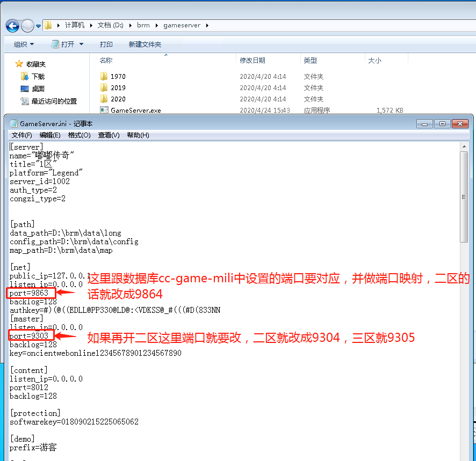
Task: Open Notepad Format (格式) menu
Action: 79,135
